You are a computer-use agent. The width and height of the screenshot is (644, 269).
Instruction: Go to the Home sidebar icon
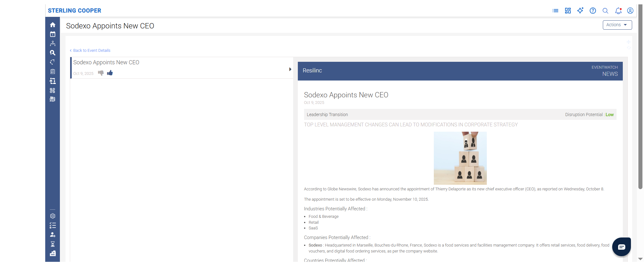point(53,25)
